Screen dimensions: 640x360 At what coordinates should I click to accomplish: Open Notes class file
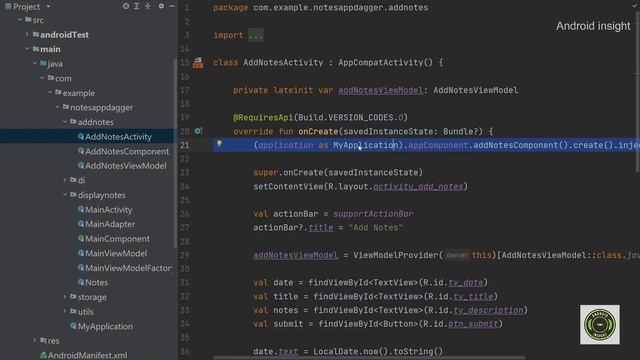pyautogui.click(x=96, y=282)
